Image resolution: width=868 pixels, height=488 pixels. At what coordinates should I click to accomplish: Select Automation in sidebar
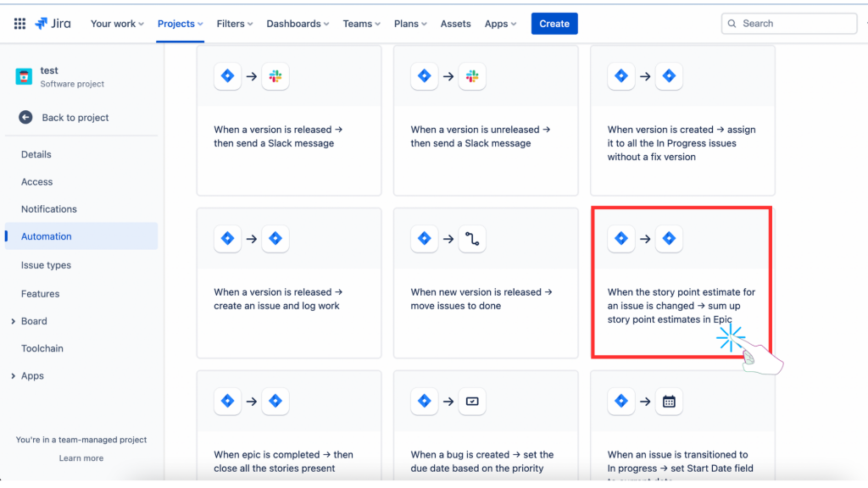tap(81, 236)
